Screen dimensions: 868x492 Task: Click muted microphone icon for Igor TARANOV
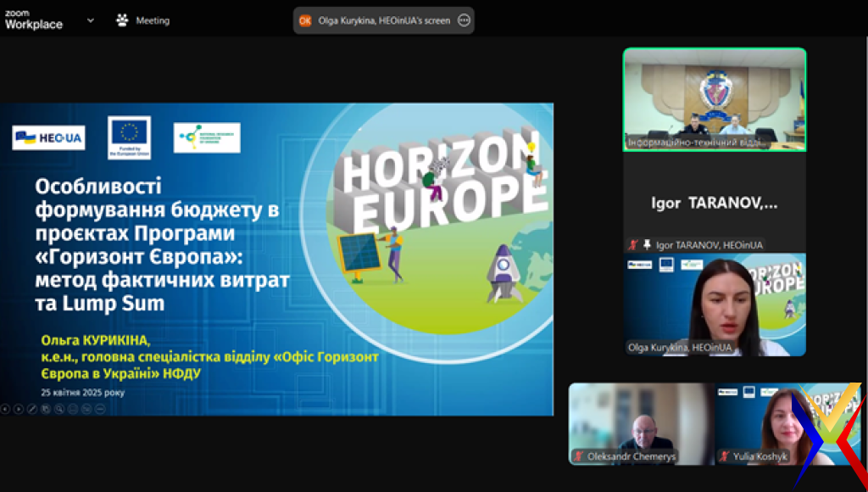pos(633,244)
